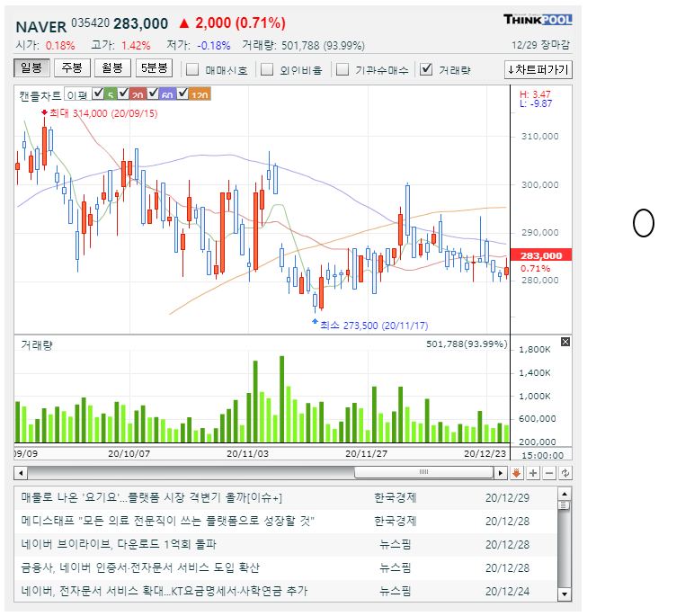Image resolution: width=694 pixels, height=616 pixels.
Task: Click the L: -9.87 low percentage
Action: [536, 103]
